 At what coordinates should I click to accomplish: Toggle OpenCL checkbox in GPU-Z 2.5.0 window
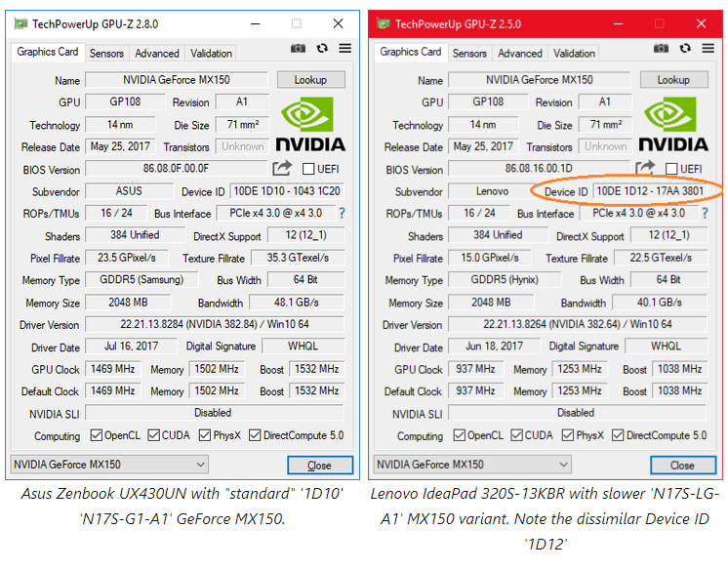point(460,435)
